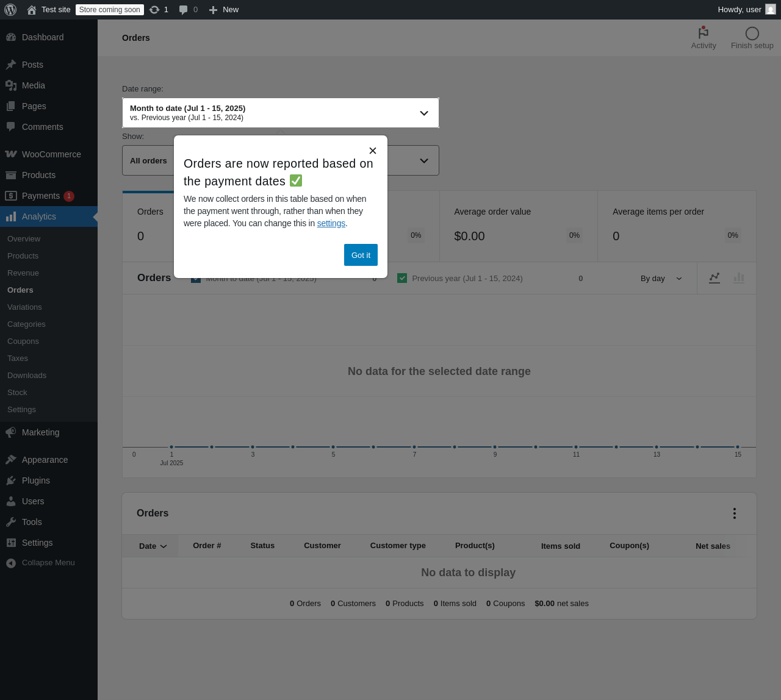Click the Products archive icon

11,175
